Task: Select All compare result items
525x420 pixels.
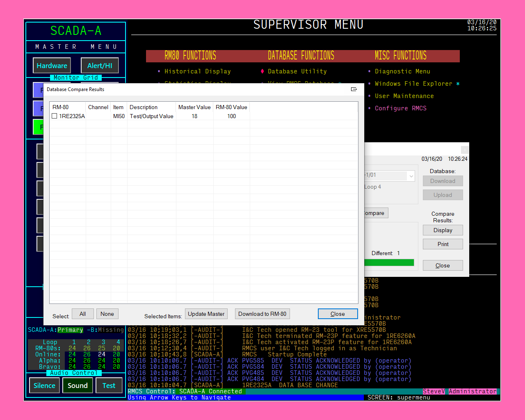Action: coord(83,314)
